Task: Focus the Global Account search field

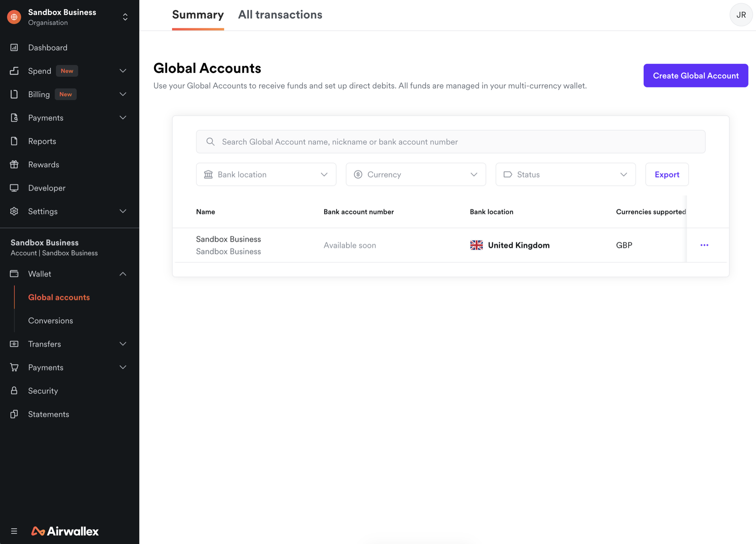Action: tap(450, 142)
